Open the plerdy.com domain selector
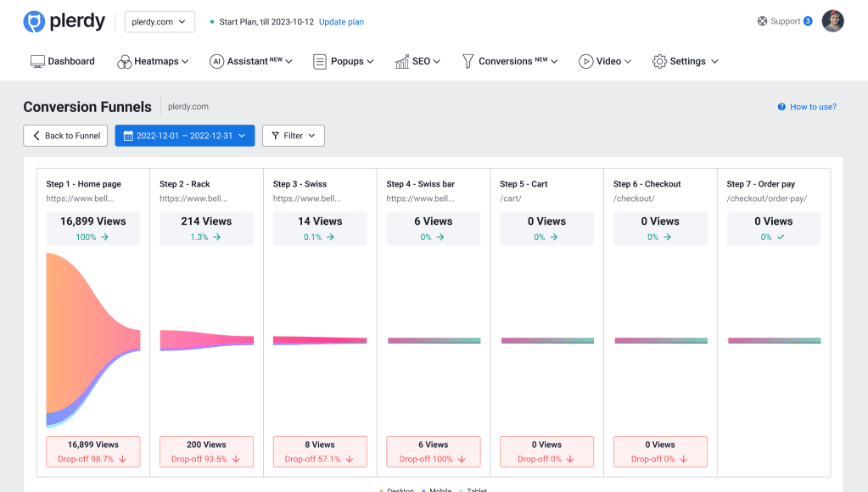 pyautogui.click(x=160, y=21)
